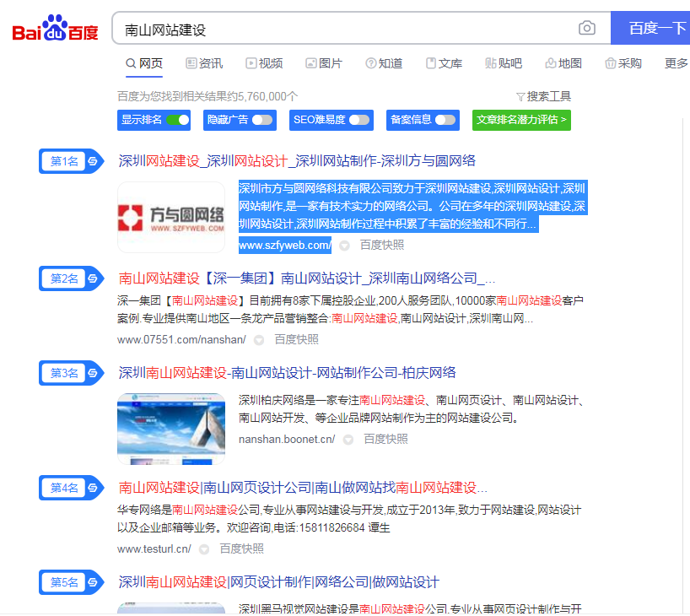
Task: Click the 华专网络 result description snippet
Action: tap(349, 519)
